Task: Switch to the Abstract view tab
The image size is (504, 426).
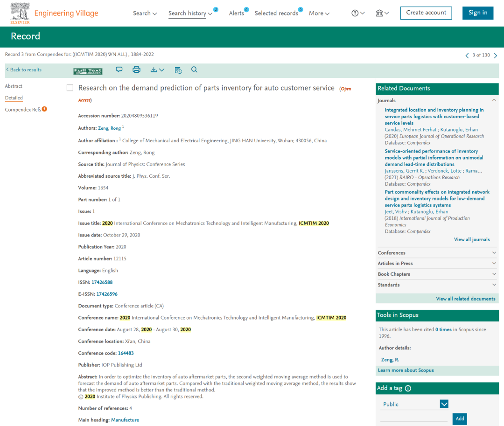Action: click(x=14, y=86)
